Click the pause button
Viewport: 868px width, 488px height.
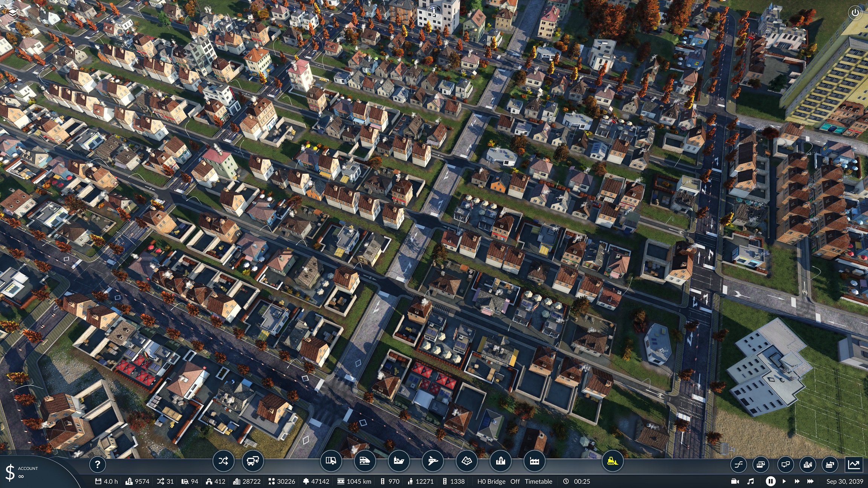[x=770, y=481]
